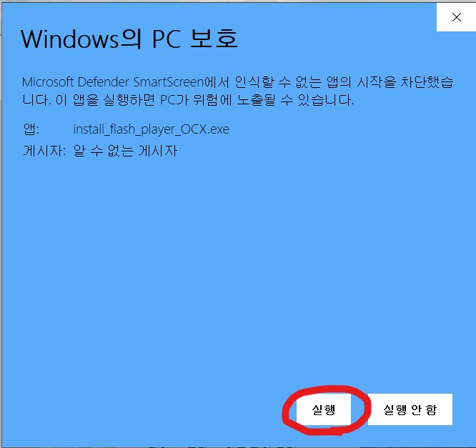Click the 실행 (Run) button
476x448 pixels.
[324, 409]
